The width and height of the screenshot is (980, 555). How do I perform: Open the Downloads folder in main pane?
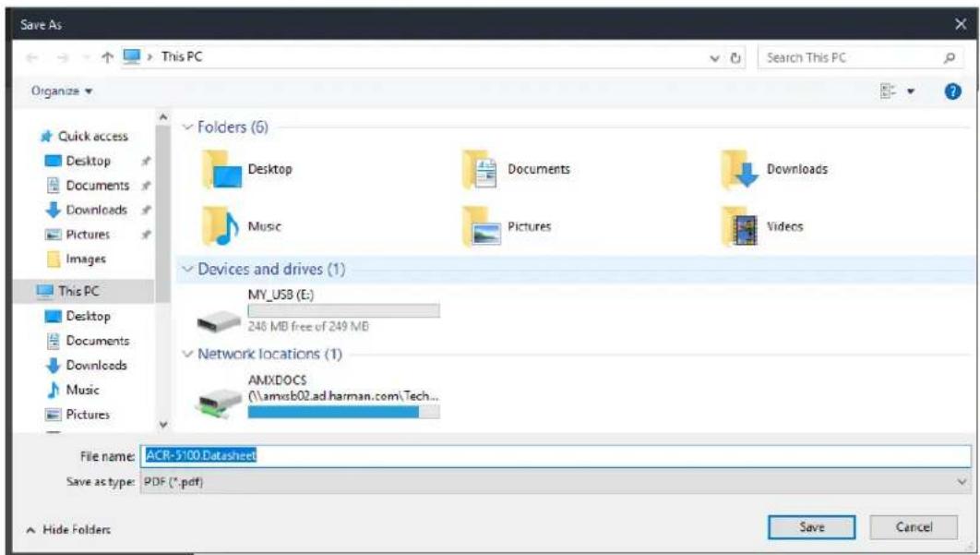click(774, 169)
